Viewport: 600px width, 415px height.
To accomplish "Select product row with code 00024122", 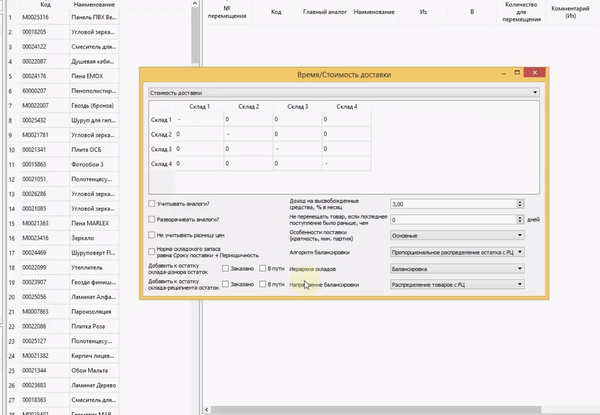I will tap(63, 47).
